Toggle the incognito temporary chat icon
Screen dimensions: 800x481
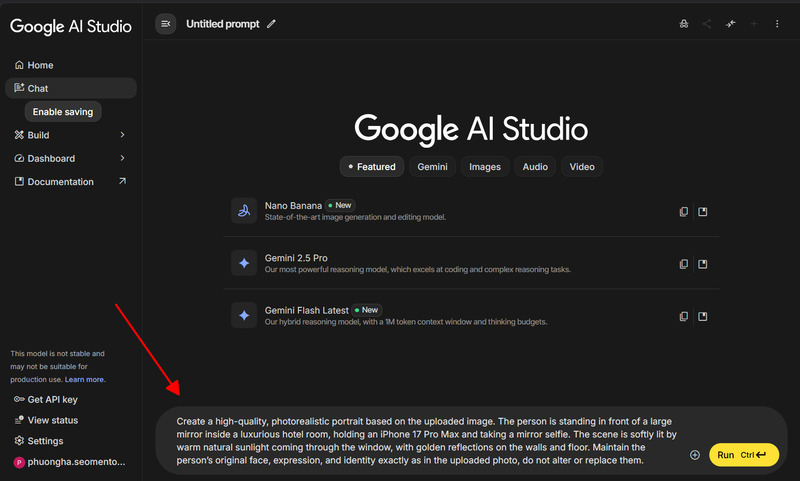pos(683,23)
